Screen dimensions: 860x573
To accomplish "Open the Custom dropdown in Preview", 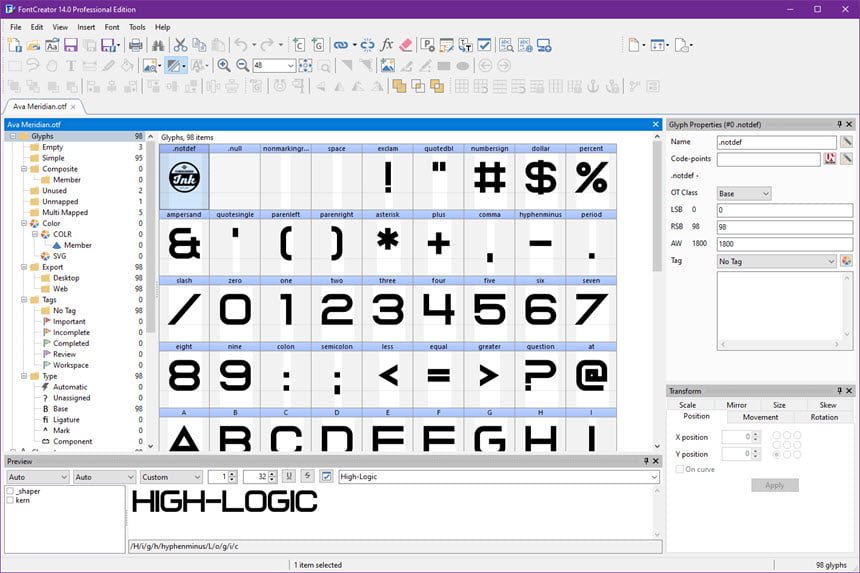I will point(171,477).
